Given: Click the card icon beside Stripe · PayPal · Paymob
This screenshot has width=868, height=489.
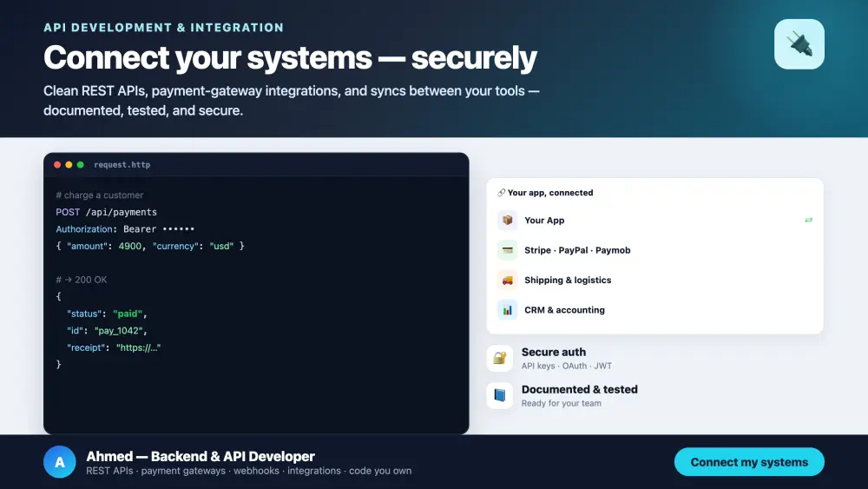Looking at the screenshot, I should (x=507, y=250).
